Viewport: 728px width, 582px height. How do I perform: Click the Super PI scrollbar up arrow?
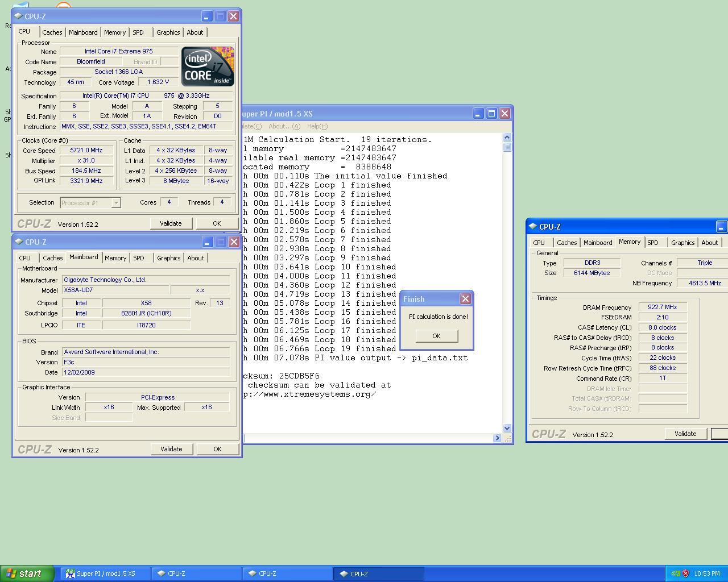click(507, 137)
